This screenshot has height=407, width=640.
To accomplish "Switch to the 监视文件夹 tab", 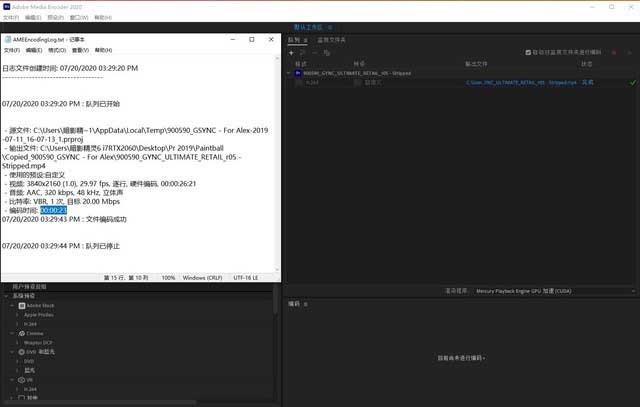I will (331, 40).
